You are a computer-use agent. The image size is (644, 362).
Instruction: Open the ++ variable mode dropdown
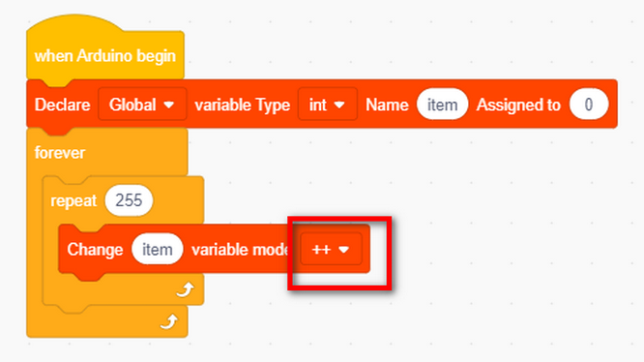331,249
